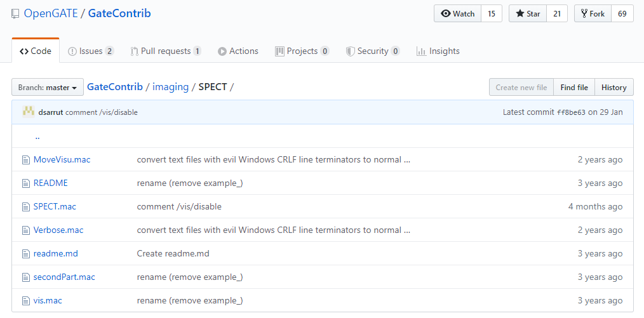Click the Find file button

pos(574,88)
